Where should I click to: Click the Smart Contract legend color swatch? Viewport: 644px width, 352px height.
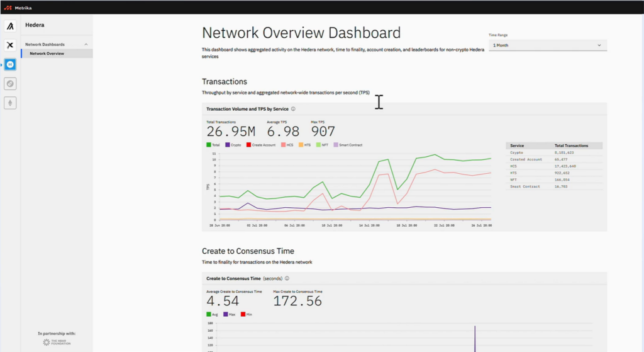[335, 145]
